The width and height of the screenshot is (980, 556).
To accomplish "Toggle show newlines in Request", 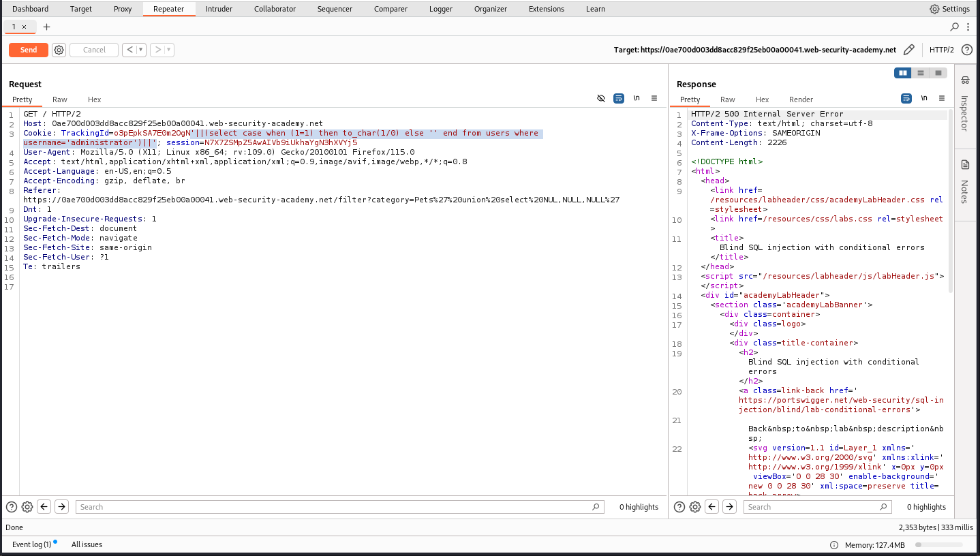I will pos(637,98).
